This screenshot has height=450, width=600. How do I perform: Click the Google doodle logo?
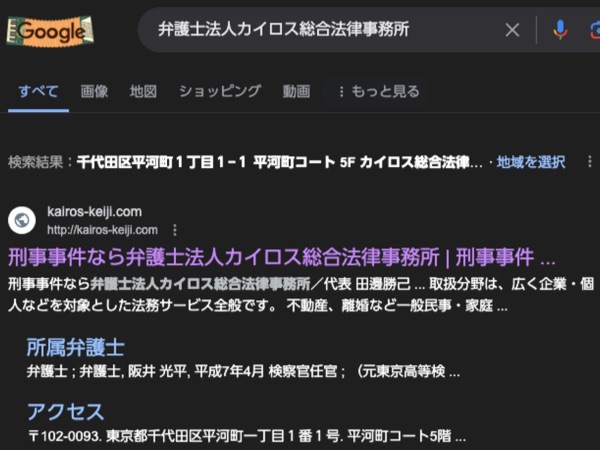[x=50, y=31]
